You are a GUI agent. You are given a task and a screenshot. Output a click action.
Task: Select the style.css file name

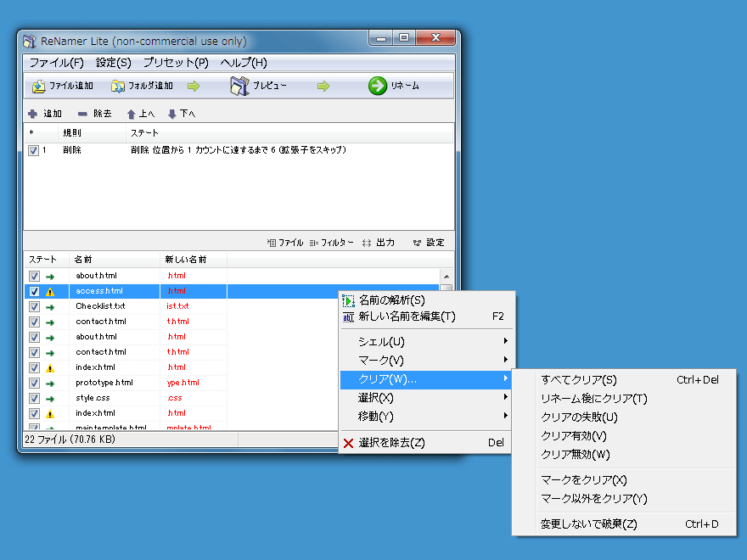coord(93,398)
